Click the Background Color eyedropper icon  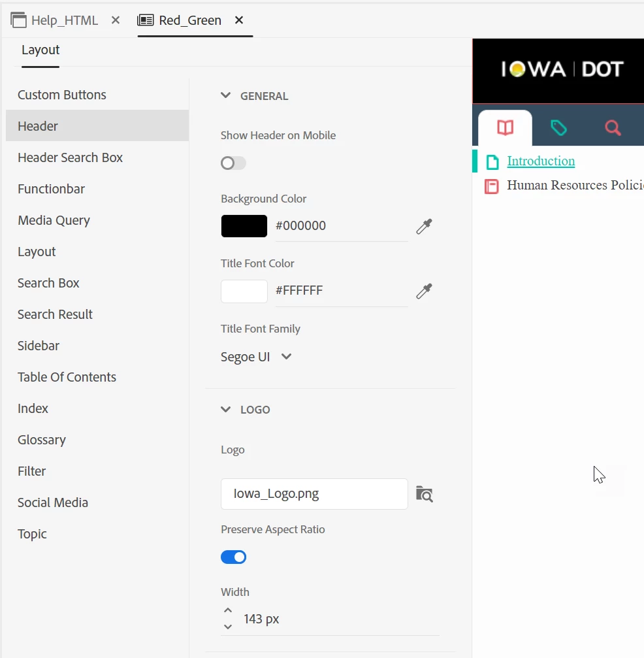pyautogui.click(x=424, y=226)
